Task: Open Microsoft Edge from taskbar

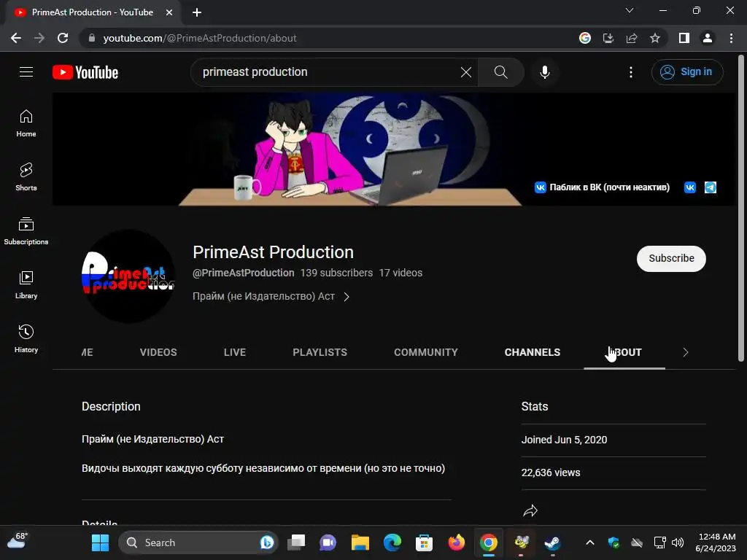Action: (x=392, y=542)
